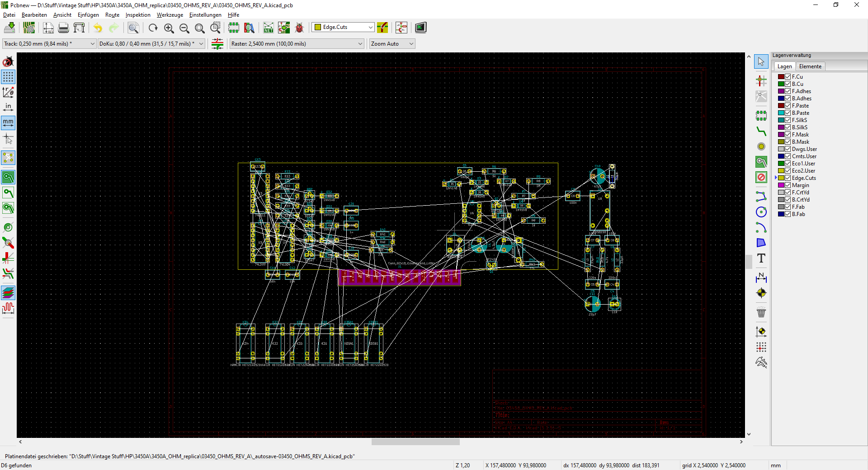
Task: Click the F.Cu red color swatch
Action: (x=781, y=77)
